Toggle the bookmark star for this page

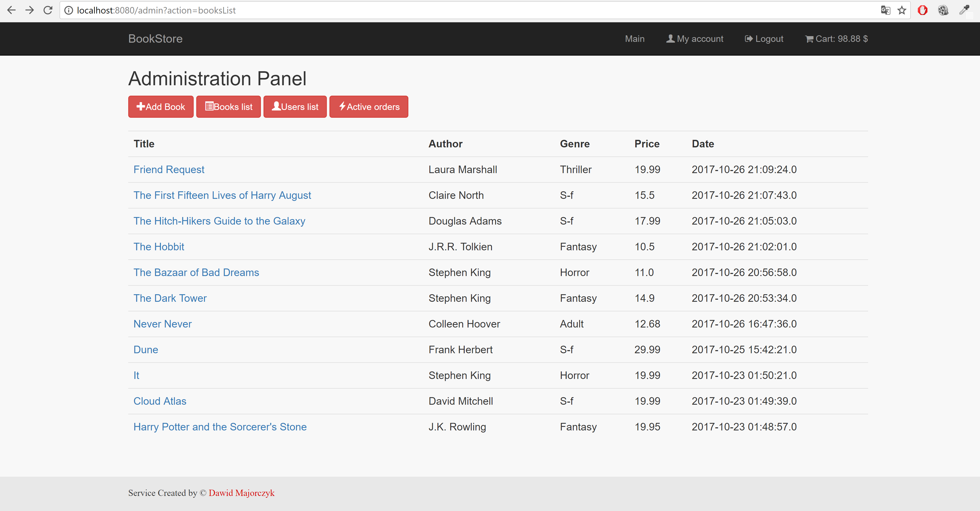(x=902, y=10)
